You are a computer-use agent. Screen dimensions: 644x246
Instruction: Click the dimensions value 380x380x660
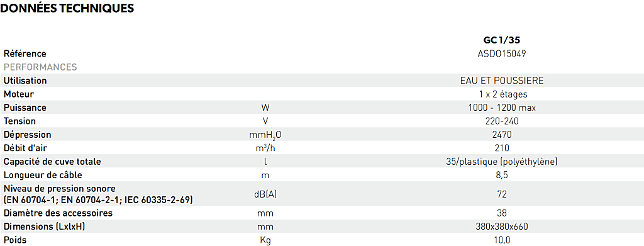502,226
